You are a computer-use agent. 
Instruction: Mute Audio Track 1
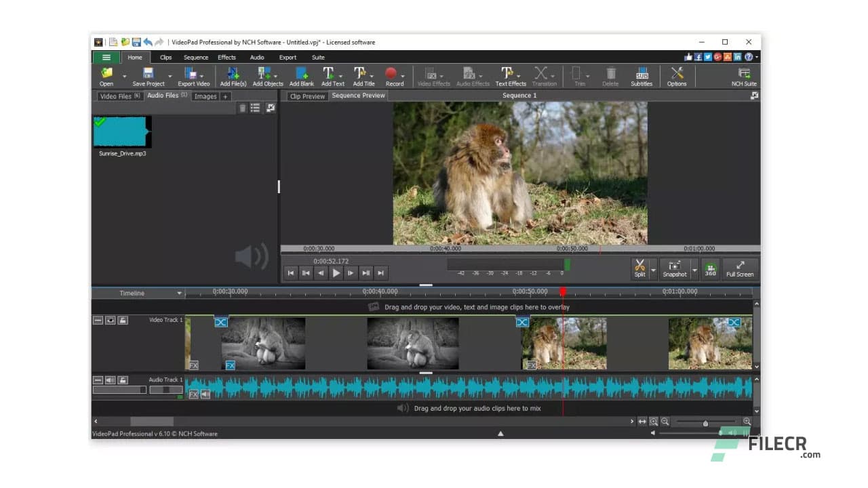point(111,380)
